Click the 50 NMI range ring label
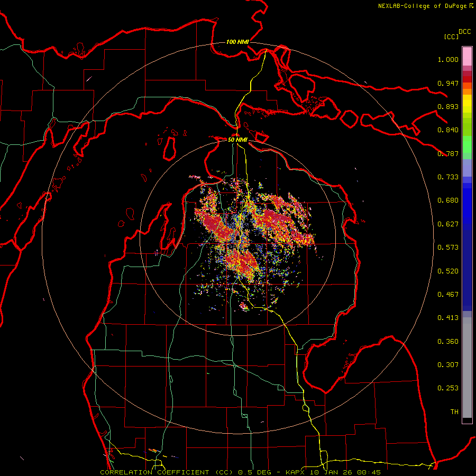Image resolution: width=476 pixels, height=476 pixels. (237, 140)
